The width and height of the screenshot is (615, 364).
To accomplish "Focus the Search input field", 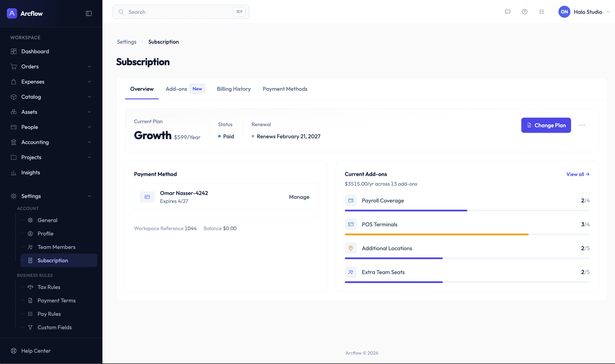I will (181, 12).
